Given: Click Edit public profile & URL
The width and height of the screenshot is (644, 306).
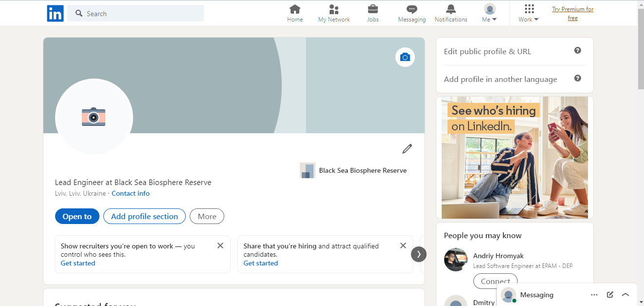Looking at the screenshot, I should pyautogui.click(x=488, y=51).
